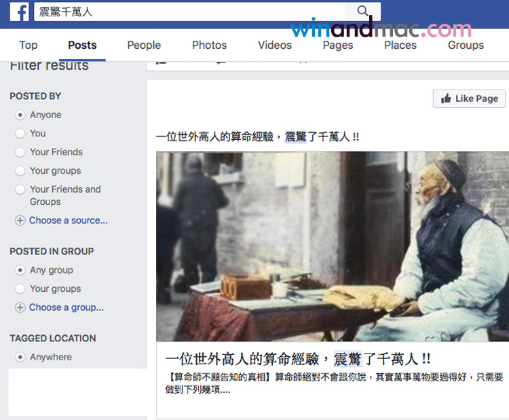This screenshot has height=420, width=509.
Task: Select the Anyone radio button
Action: coord(20,115)
